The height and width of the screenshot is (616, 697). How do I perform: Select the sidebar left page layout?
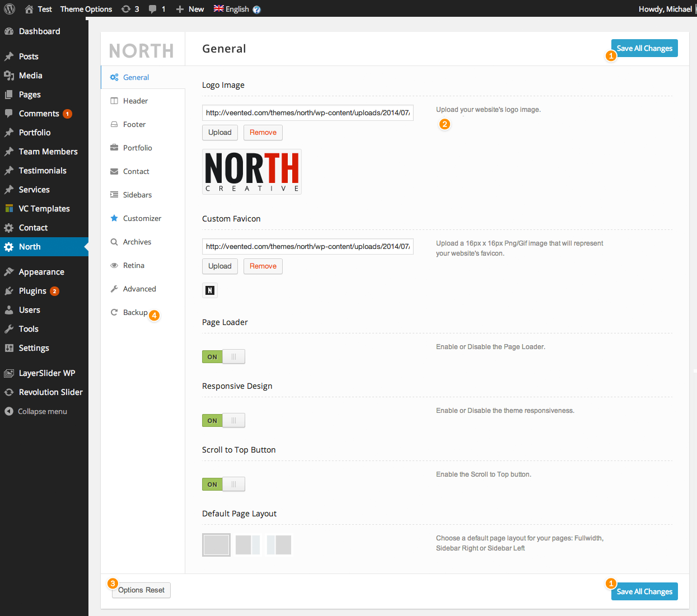(x=279, y=545)
